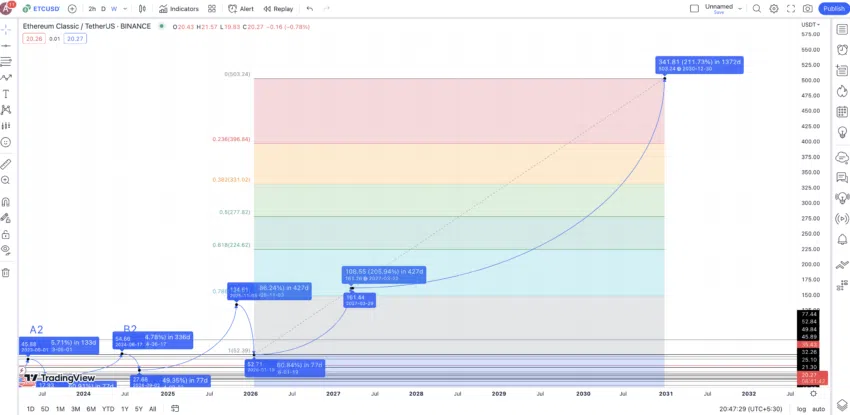Viewport: 850px width, 415px height.
Task: Open the go to date calendar
Action: click(x=175, y=408)
